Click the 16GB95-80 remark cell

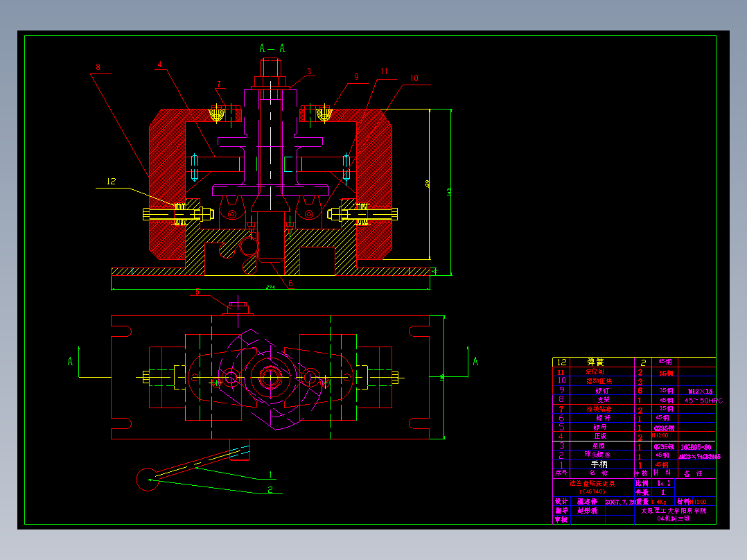coord(696,447)
